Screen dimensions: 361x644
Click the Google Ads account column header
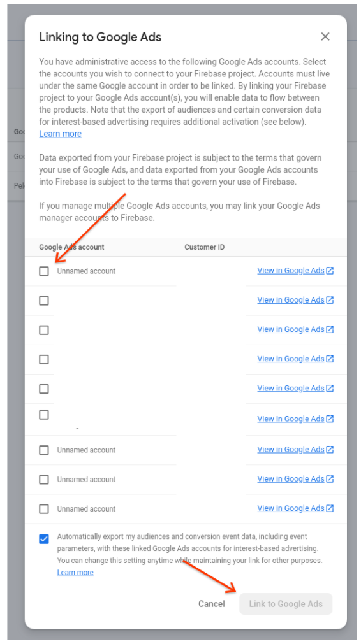[71, 247]
